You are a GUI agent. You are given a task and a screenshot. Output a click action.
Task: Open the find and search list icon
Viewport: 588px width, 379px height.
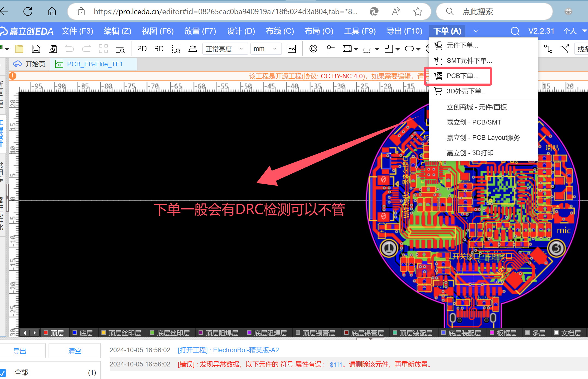tap(120, 49)
